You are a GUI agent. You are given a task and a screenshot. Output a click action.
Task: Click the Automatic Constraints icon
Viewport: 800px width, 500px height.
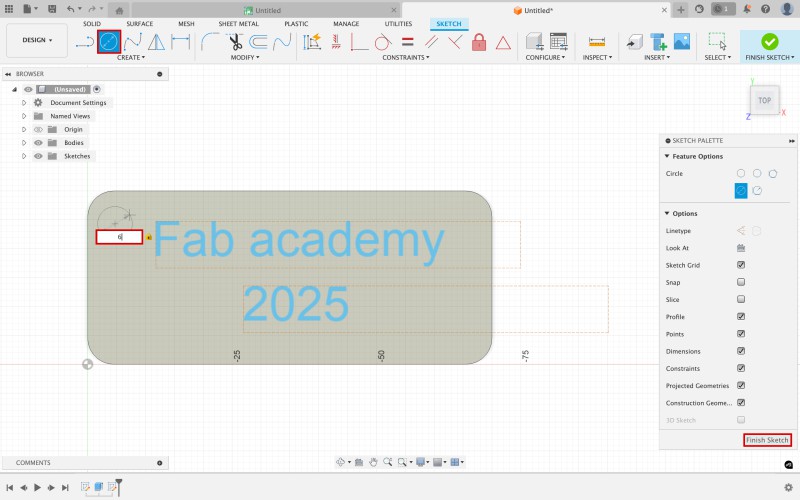pyautogui.click(x=312, y=42)
